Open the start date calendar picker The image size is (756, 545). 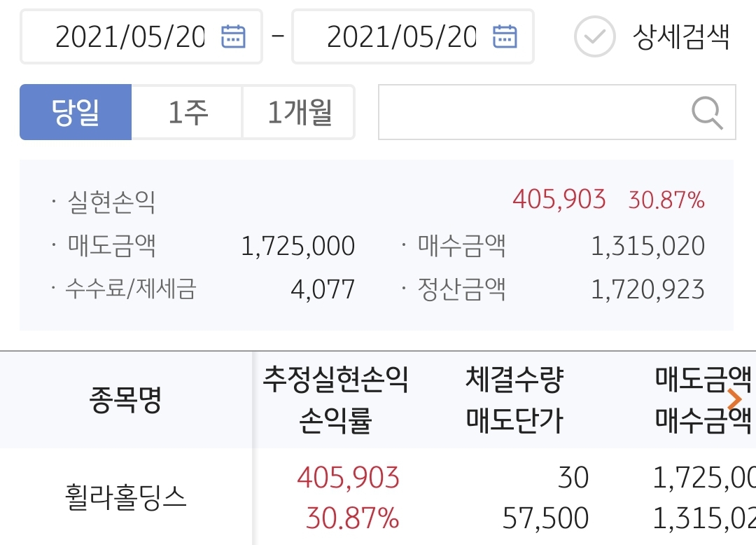tap(233, 36)
